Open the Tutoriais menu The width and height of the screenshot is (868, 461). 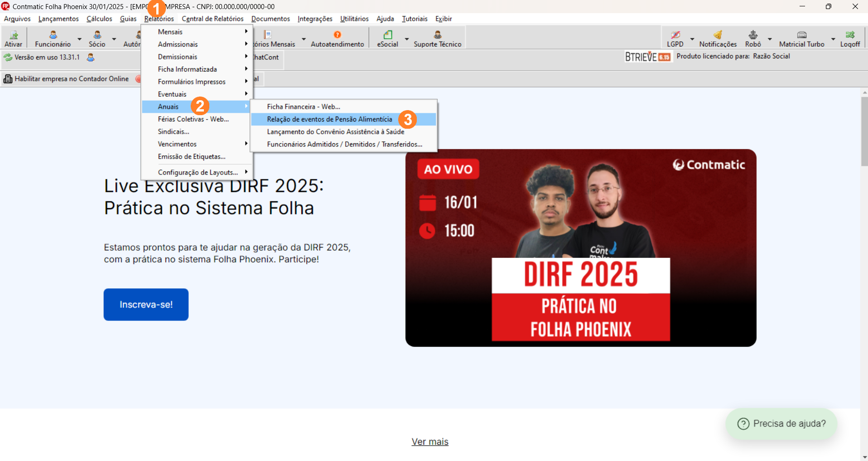pyautogui.click(x=415, y=19)
